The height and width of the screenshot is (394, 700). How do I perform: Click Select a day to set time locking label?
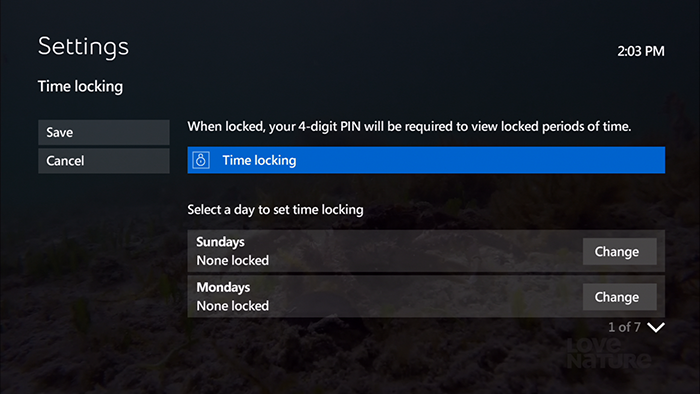[x=275, y=210]
